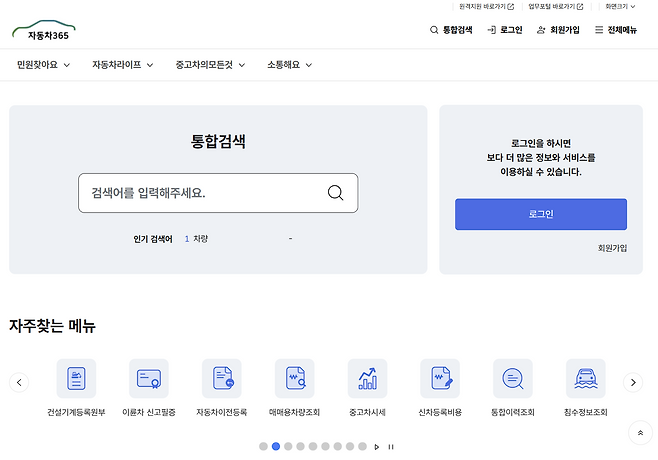The image size is (658, 460).
Task: Click the magnifier icon in search box
Action: point(335,193)
